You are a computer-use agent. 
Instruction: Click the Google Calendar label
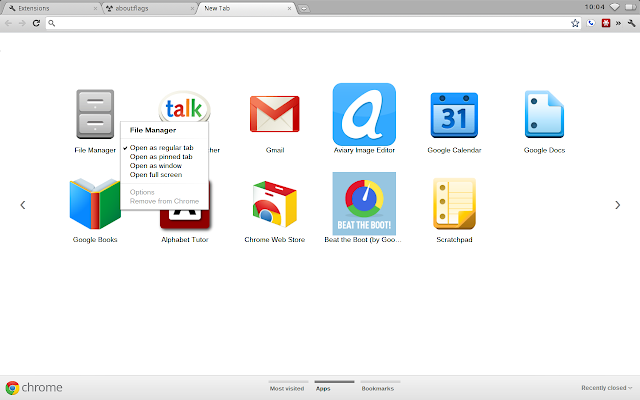click(454, 150)
